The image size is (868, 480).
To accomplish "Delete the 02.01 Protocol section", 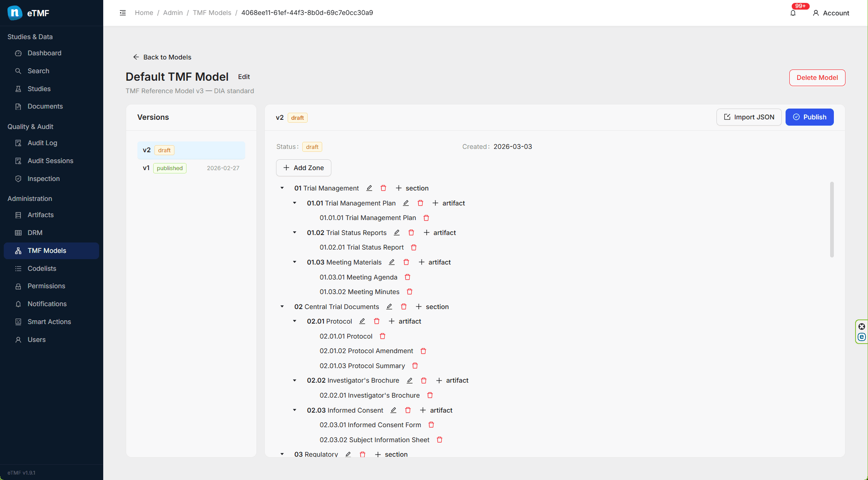I will [x=377, y=321].
